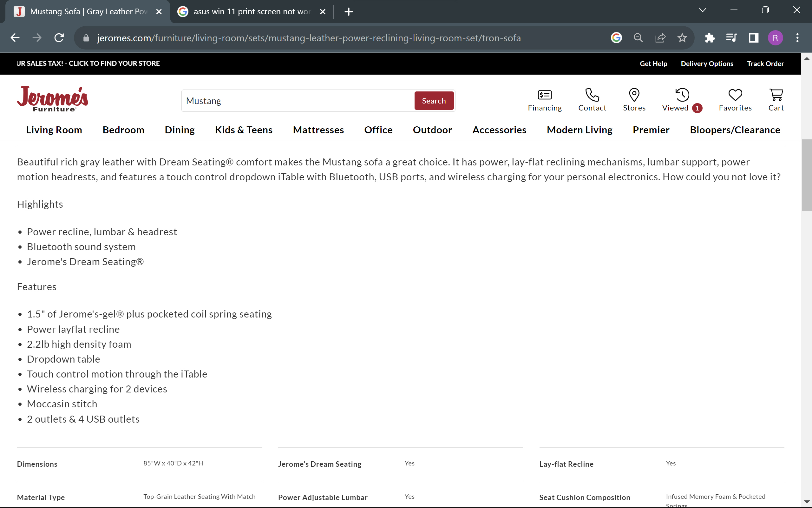Click the scrollbar up arrow
The height and width of the screenshot is (508, 812).
807,58
